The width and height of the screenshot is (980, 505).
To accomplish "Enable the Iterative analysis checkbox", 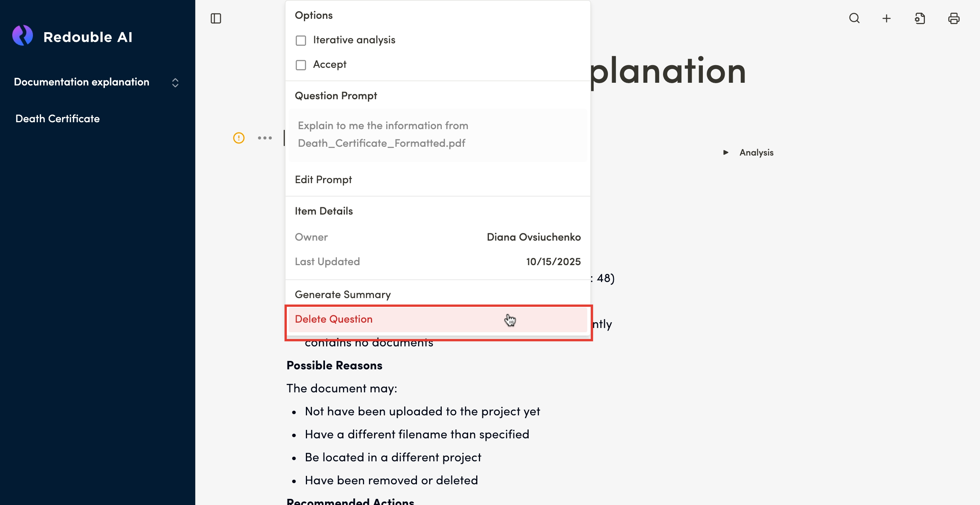I will pos(301,41).
